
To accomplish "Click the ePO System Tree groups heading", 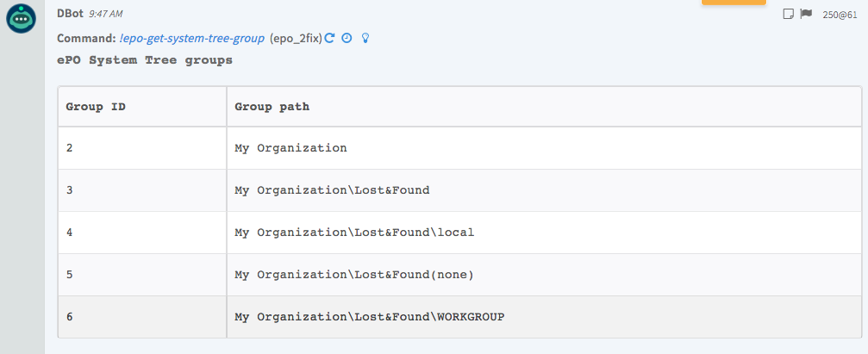I will tap(144, 60).
